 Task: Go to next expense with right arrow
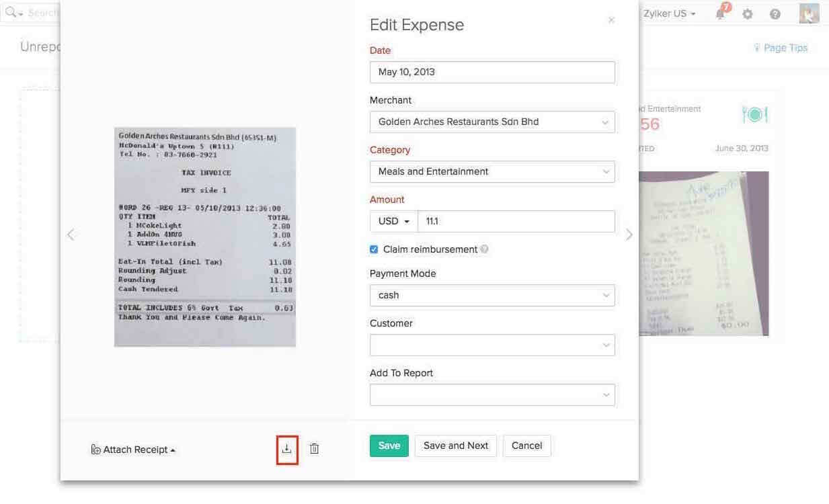click(629, 235)
